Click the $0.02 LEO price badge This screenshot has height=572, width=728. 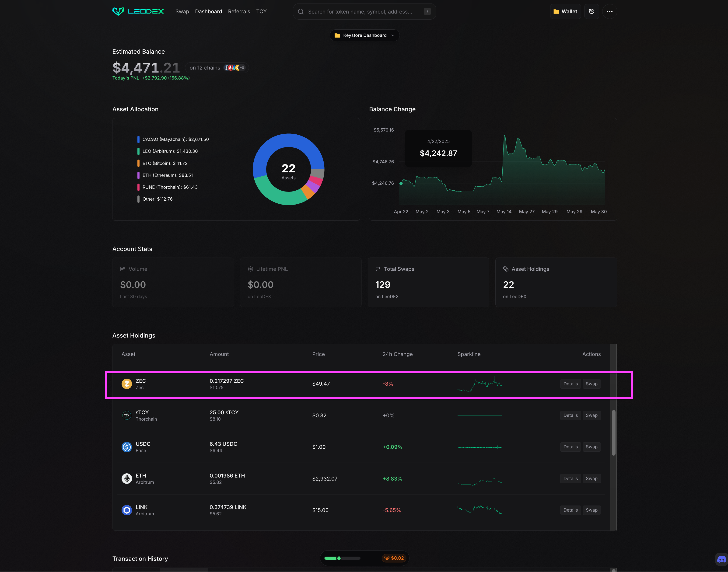394,558
